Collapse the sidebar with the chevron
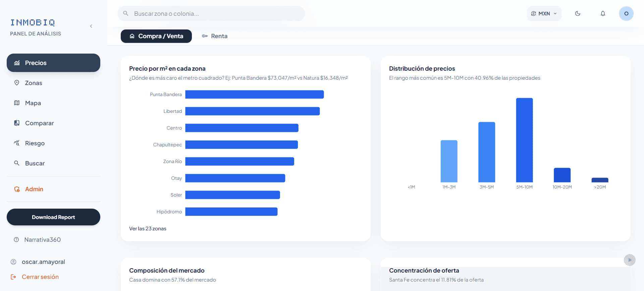The width and height of the screenshot is (644, 291). point(91,26)
